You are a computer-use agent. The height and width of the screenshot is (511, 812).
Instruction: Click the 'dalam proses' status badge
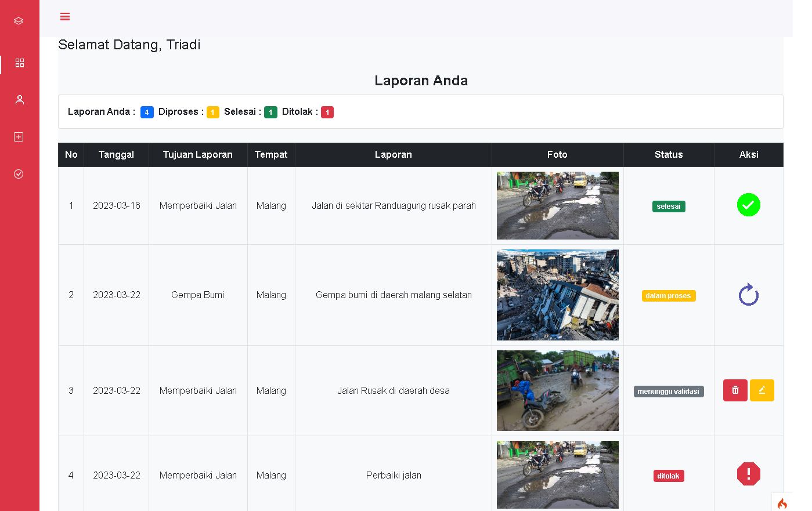[x=668, y=296]
